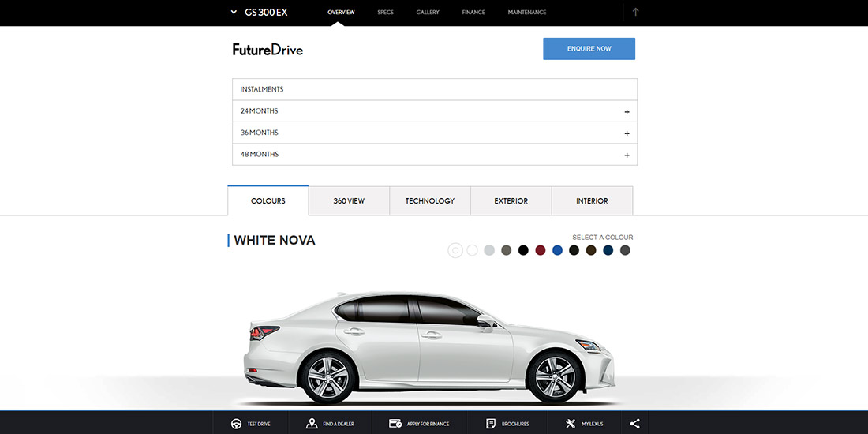868x434 pixels.
Task: Click the FutureDrive logo heading
Action: pyautogui.click(x=268, y=50)
